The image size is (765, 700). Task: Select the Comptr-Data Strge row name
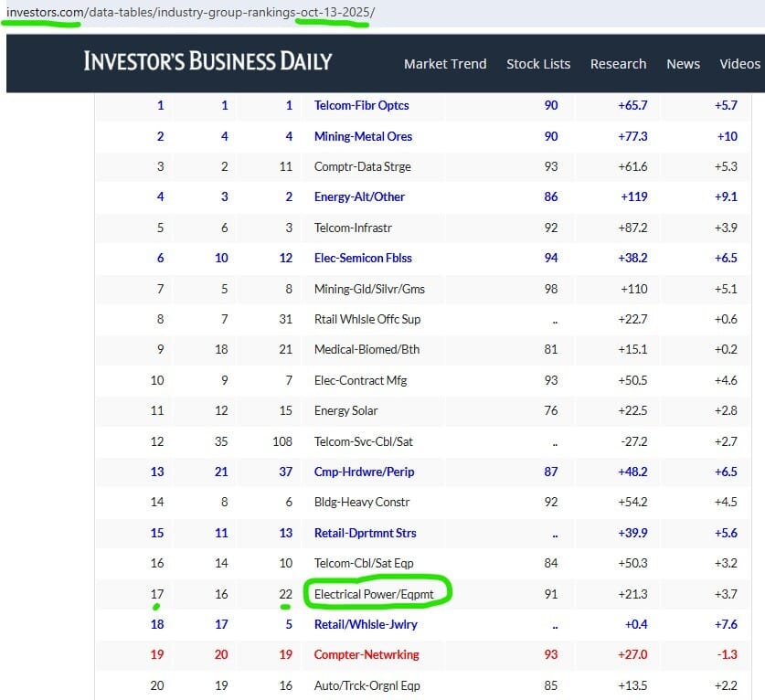[x=363, y=166]
